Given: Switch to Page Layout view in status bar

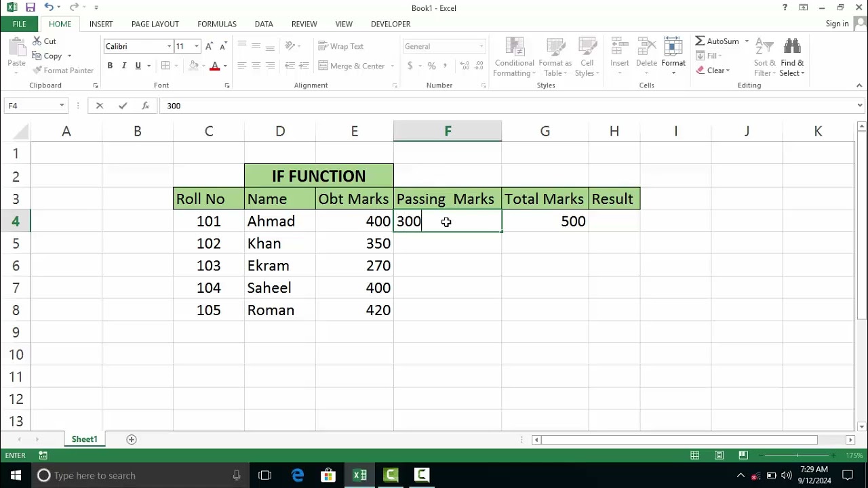Looking at the screenshot, I should coord(719,455).
